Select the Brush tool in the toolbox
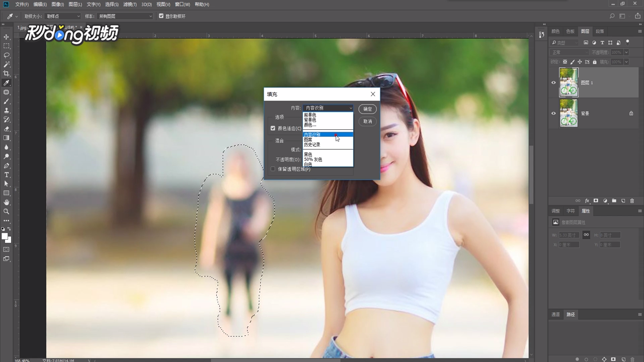The image size is (644, 362). click(x=7, y=101)
